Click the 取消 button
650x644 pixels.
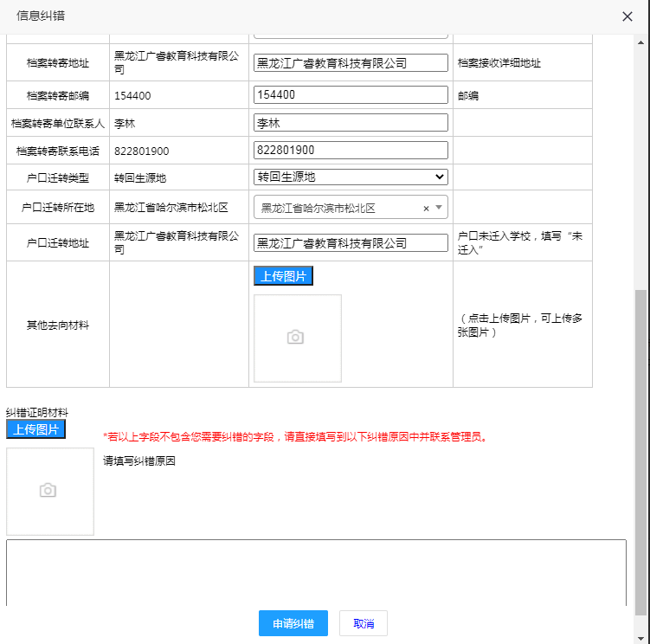click(x=364, y=623)
